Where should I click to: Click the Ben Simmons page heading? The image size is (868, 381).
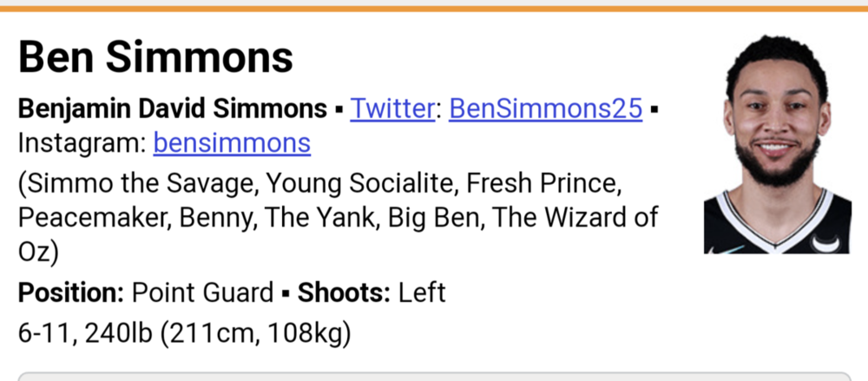[x=155, y=58]
